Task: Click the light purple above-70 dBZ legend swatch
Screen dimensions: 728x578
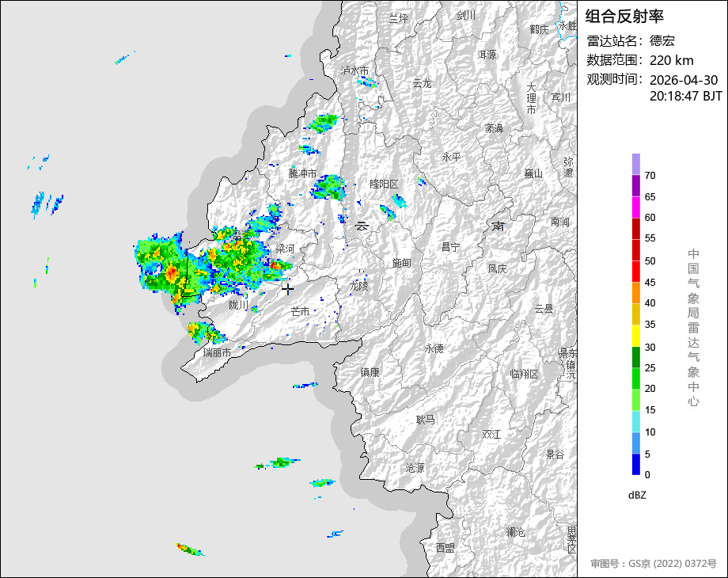Action: pyautogui.click(x=636, y=164)
